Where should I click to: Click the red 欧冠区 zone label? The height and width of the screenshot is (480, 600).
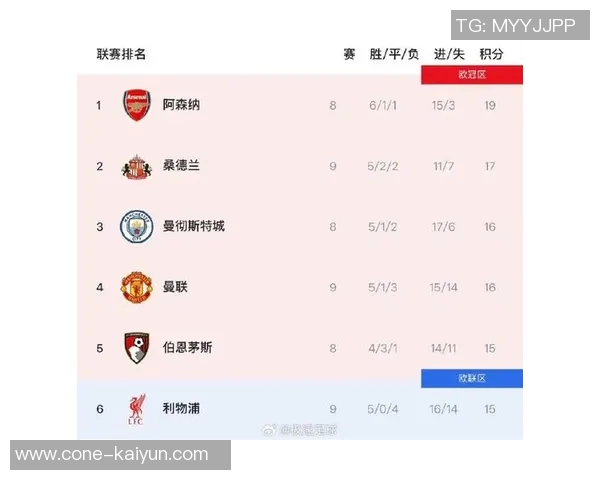(472, 75)
